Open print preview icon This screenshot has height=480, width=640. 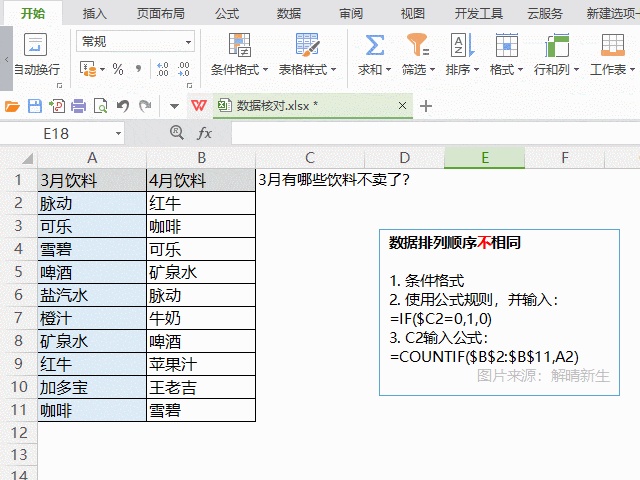click(100, 106)
